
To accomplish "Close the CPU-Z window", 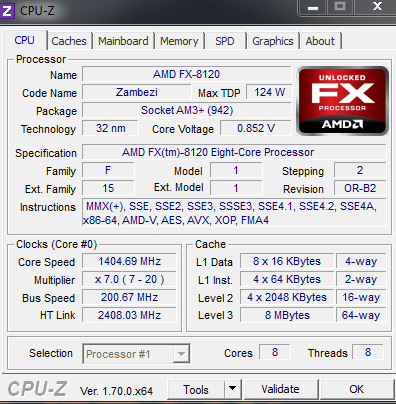I will coord(377,6).
